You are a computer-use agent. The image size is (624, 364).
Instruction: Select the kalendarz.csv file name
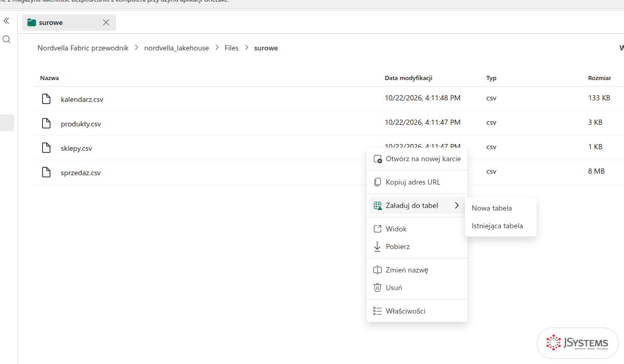point(82,99)
